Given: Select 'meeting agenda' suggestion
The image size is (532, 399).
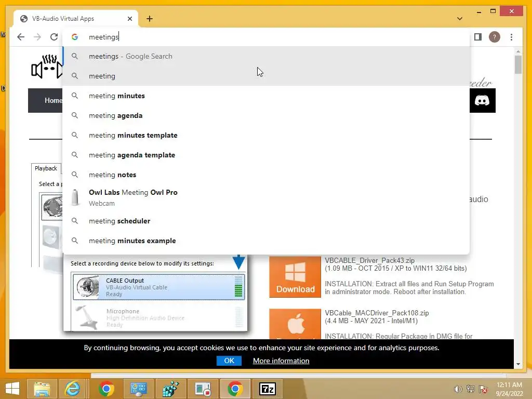Looking at the screenshot, I should pyautogui.click(x=267, y=115).
